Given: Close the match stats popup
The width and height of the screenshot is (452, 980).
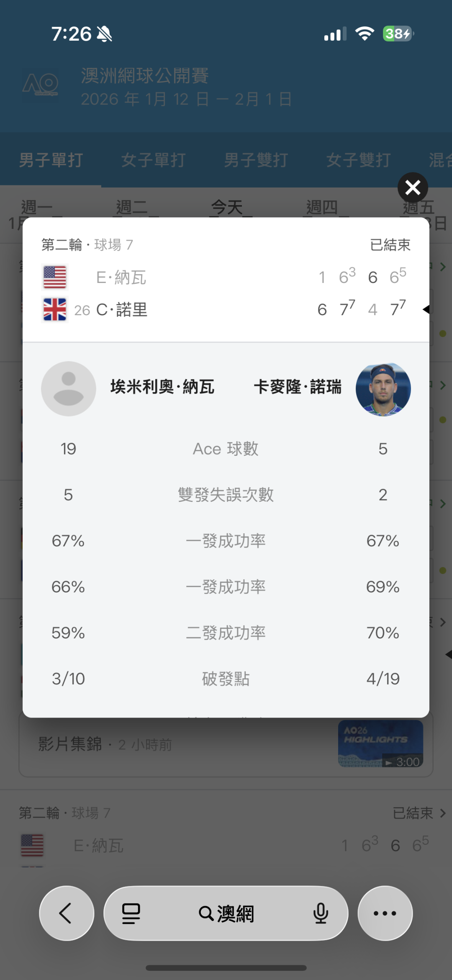Looking at the screenshot, I should pos(413,188).
